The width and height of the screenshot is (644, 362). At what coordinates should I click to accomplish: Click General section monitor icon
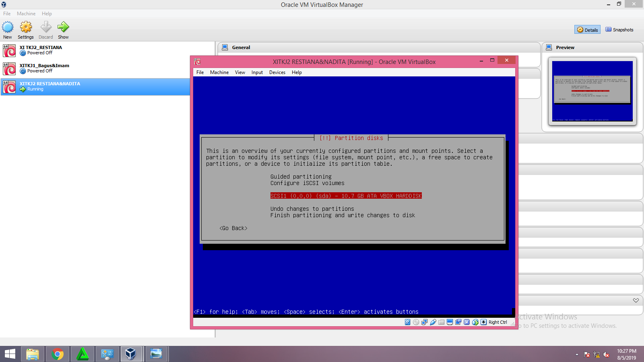coord(225,47)
